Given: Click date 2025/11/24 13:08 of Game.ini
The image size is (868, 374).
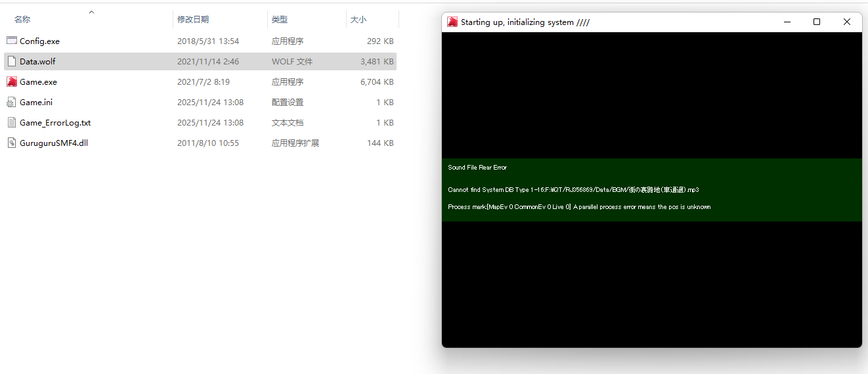Looking at the screenshot, I should (210, 102).
